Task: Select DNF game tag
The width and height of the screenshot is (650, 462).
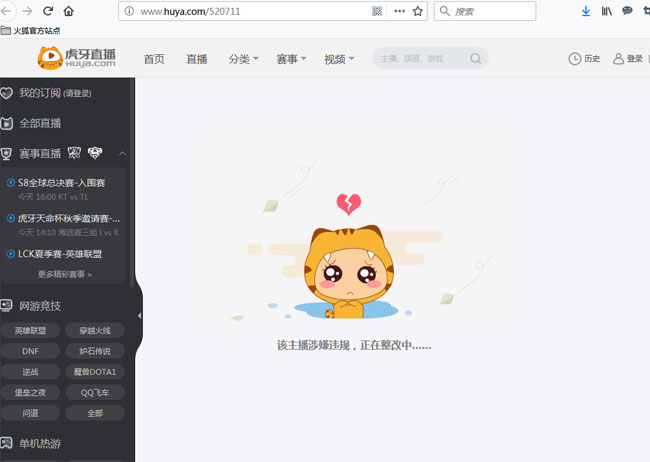Action: (x=30, y=351)
